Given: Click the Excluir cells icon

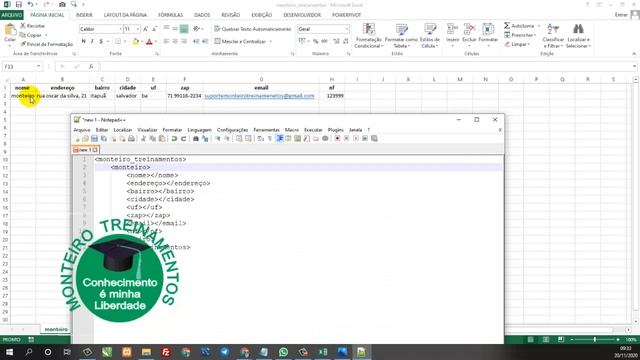Looking at the screenshot, I should tap(469, 29).
